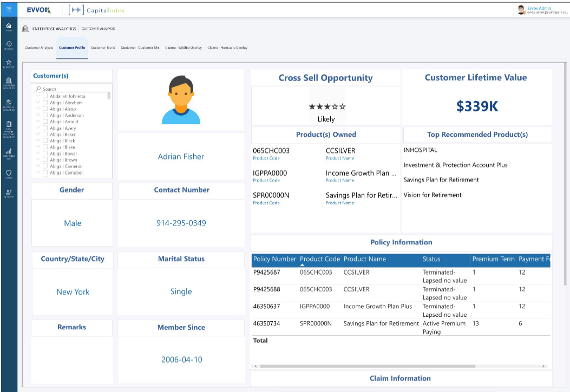Screen dimensions: 570x392
Task: Switch to the Customer Trend tab
Action: (x=103, y=48)
